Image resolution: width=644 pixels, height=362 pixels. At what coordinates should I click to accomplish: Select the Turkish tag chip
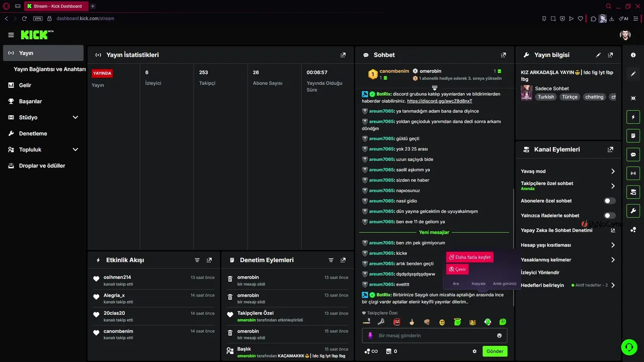[x=545, y=97]
